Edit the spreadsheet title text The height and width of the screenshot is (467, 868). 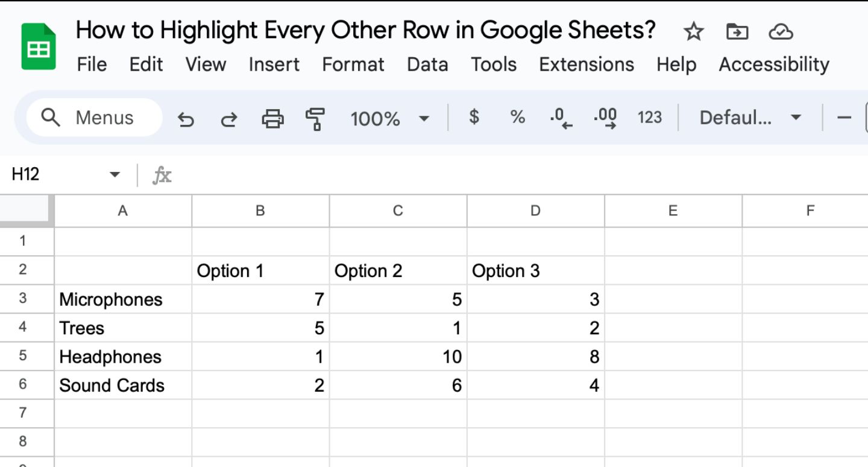pos(365,29)
